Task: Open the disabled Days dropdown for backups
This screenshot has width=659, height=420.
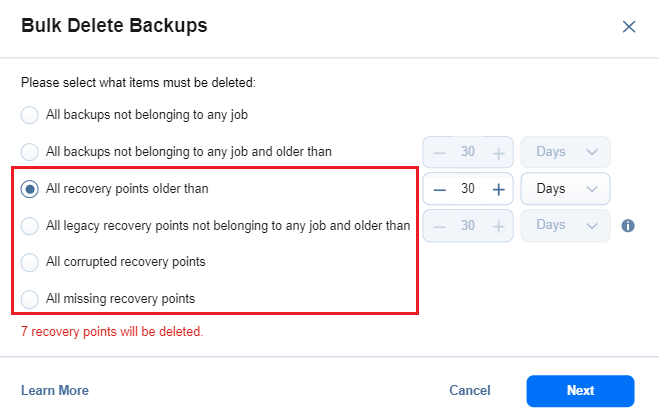Action: [x=565, y=152]
